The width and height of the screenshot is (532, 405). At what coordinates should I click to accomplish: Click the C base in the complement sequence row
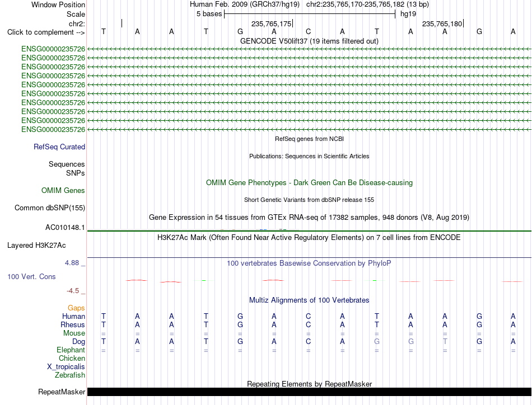(308, 31)
